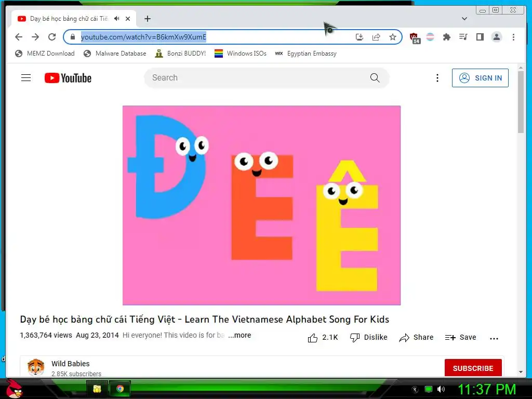This screenshot has height=399, width=532.
Task: Go to the YouTube home logo
Action: pyautogui.click(x=68, y=78)
